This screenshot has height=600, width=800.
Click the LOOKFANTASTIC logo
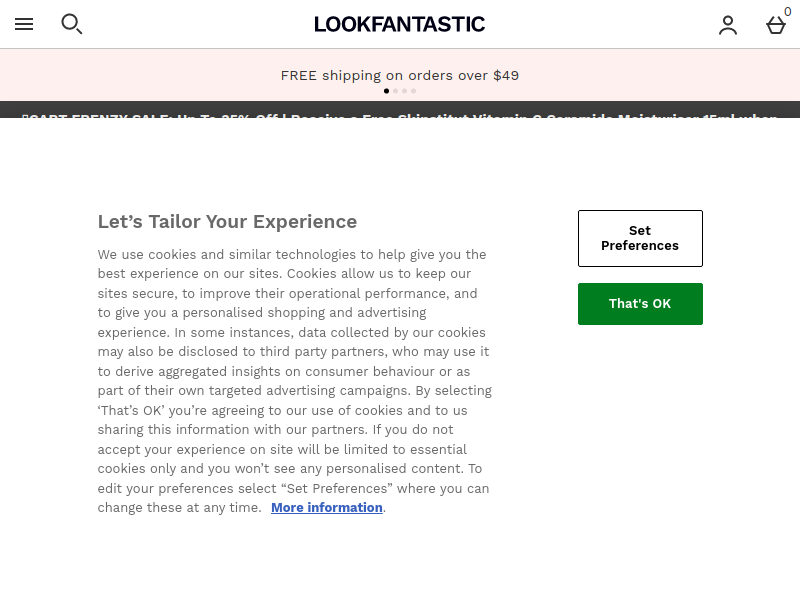[399, 24]
